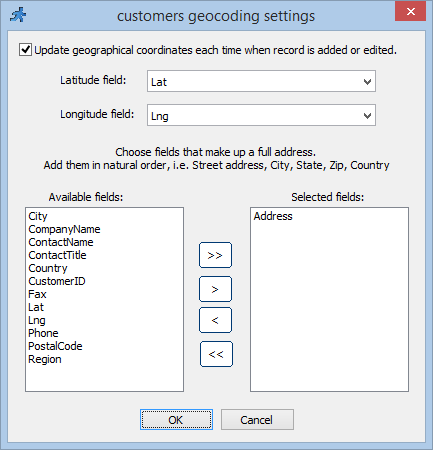
Task: Toggle update geographical coordinates checkbox
Action: (25, 50)
